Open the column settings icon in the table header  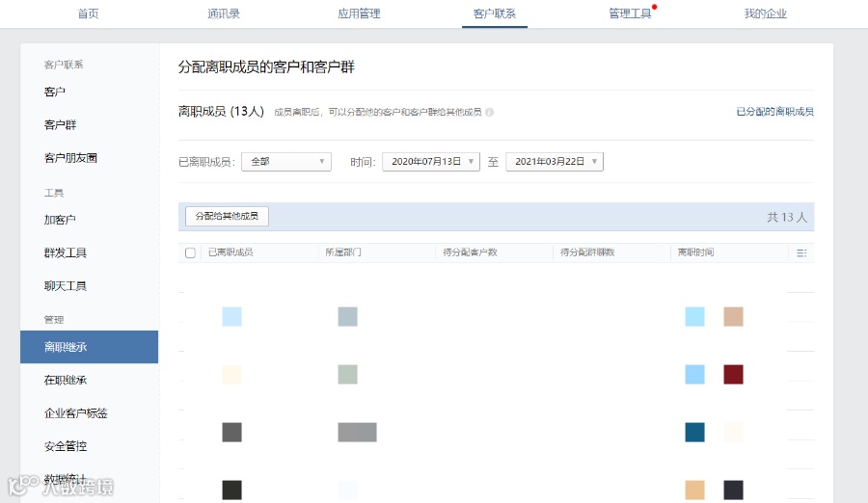(x=801, y=252)
